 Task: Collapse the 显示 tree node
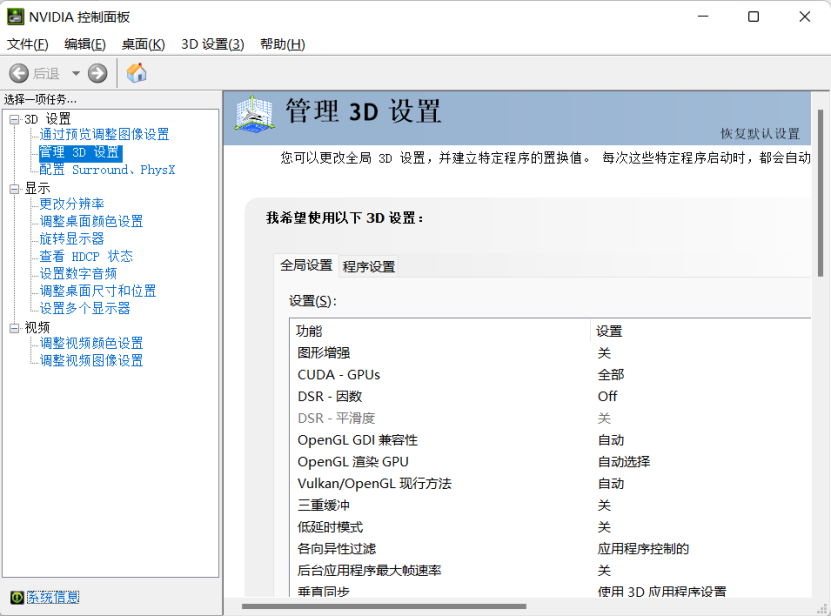pyautogui.click(x=14, y=189)
